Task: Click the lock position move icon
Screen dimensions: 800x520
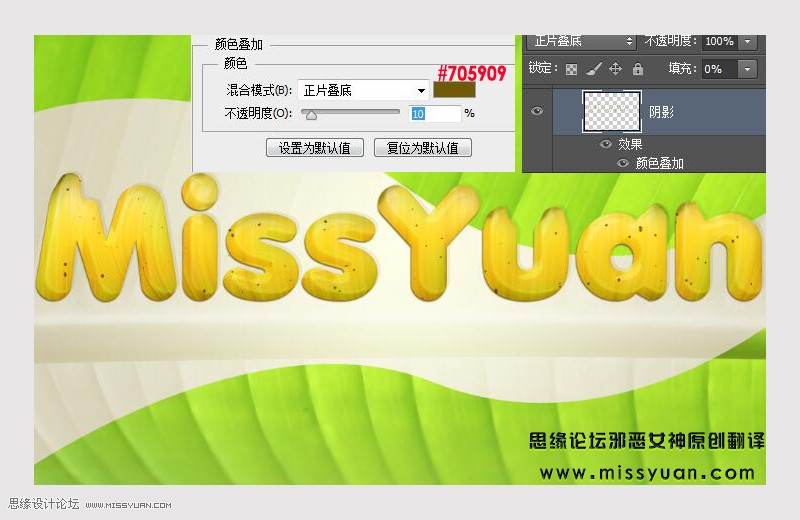Action: [x=615, y=69]
